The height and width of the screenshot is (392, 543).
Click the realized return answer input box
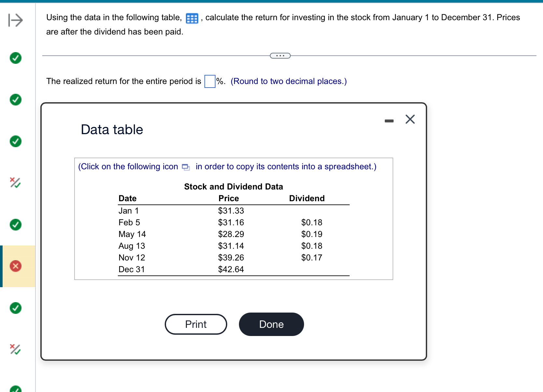210,81
